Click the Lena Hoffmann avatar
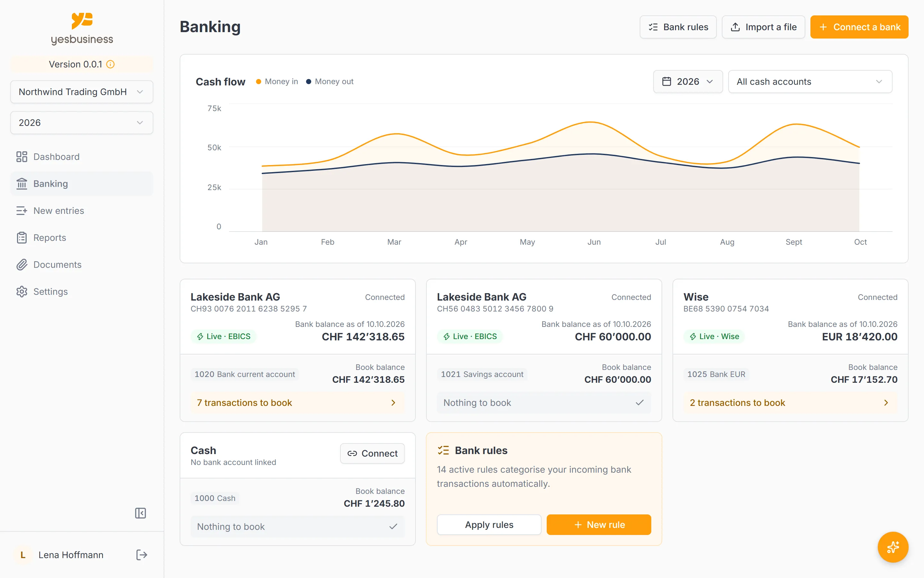This screenshot has width=924, height=578. click(x=23, y=555)
